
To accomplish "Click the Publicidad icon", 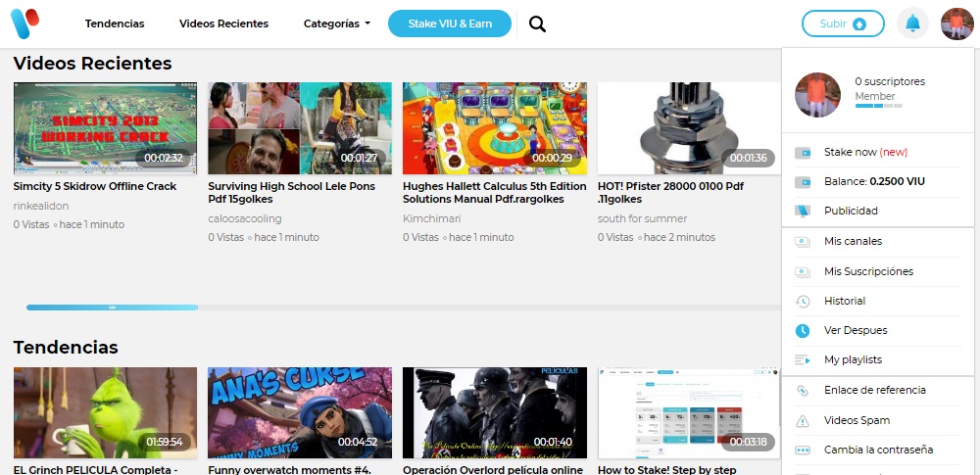I will [x=803, y=212].
